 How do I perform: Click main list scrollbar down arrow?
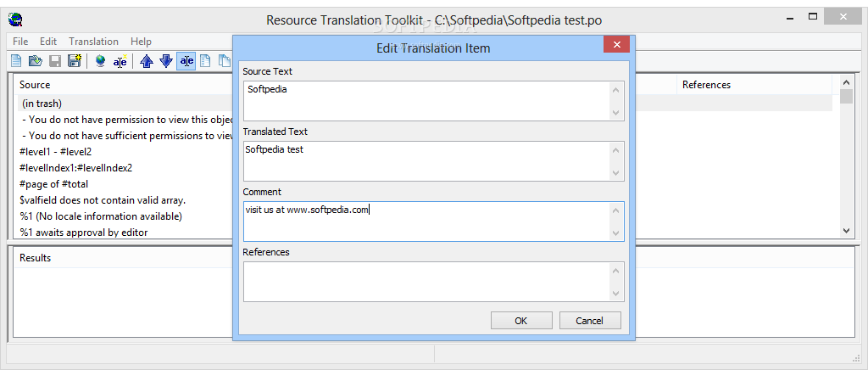[846, 231]
